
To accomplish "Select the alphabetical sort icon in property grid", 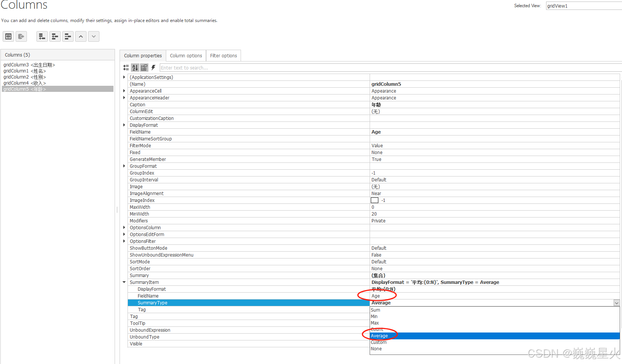I will tap(135, 68).
